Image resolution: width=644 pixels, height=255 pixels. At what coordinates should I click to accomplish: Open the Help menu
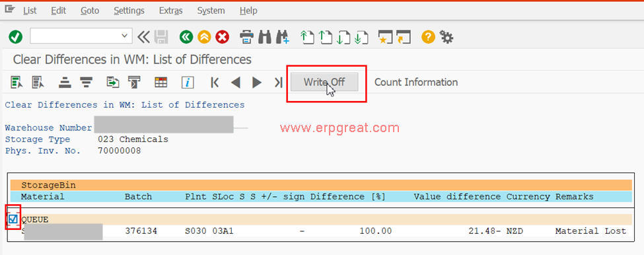248,11
